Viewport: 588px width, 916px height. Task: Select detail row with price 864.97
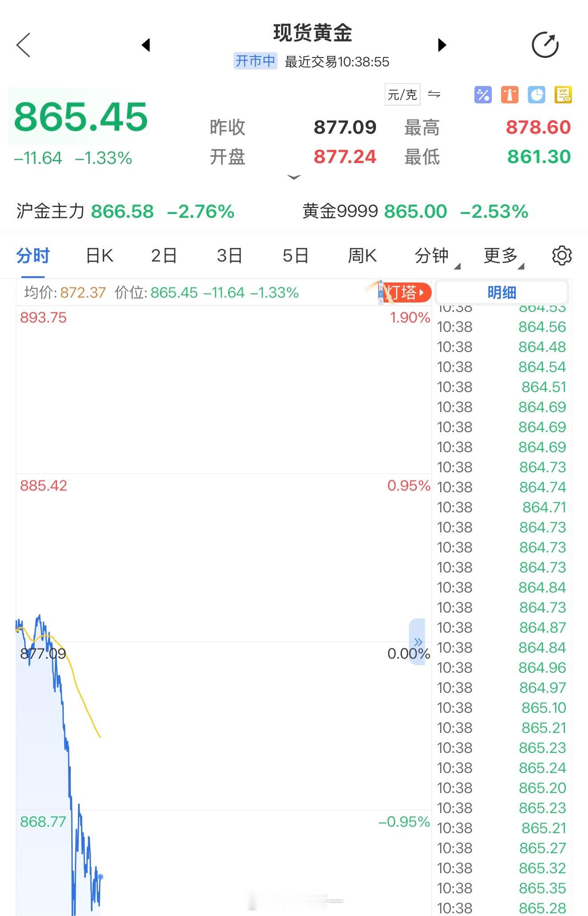tap(502, 688)
